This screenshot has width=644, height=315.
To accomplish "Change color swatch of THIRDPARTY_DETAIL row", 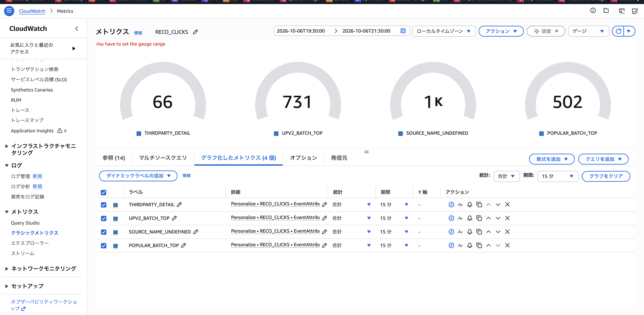I will 115,205.
